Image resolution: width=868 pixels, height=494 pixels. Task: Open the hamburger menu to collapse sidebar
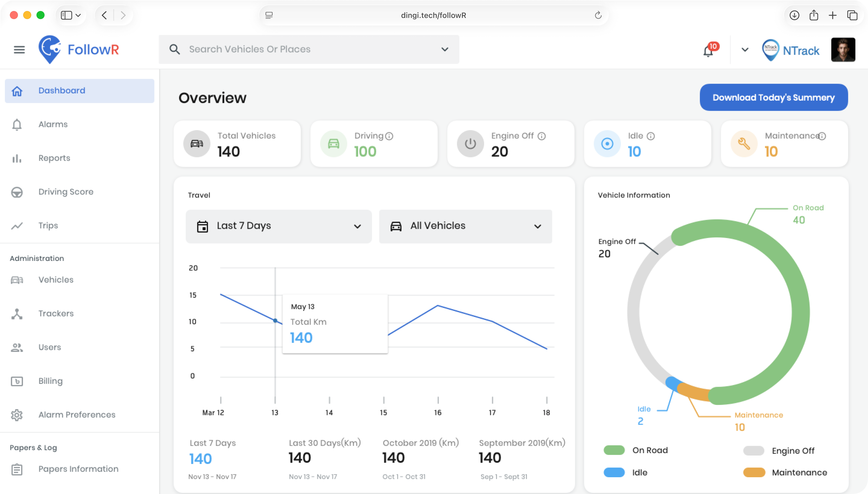click(x=19, y=49)
